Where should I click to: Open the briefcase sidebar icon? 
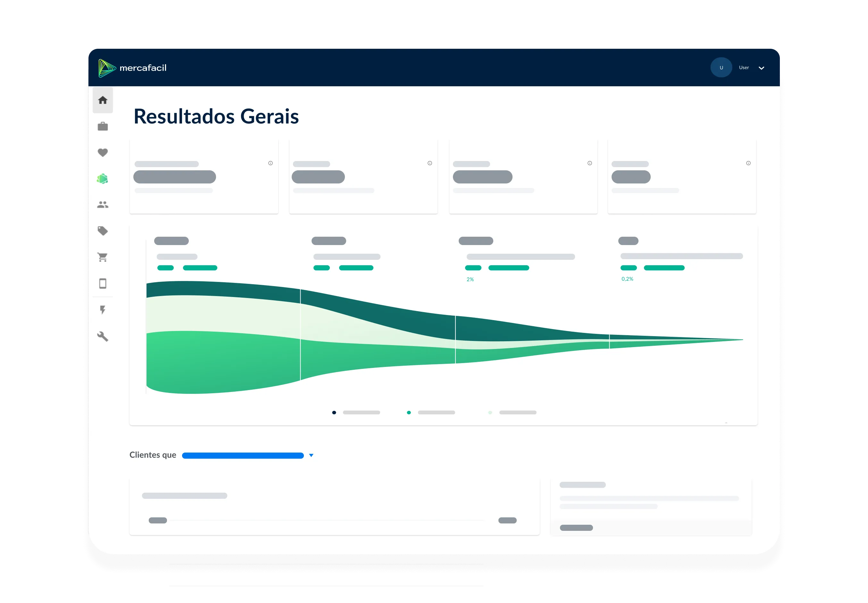point(103,126)
